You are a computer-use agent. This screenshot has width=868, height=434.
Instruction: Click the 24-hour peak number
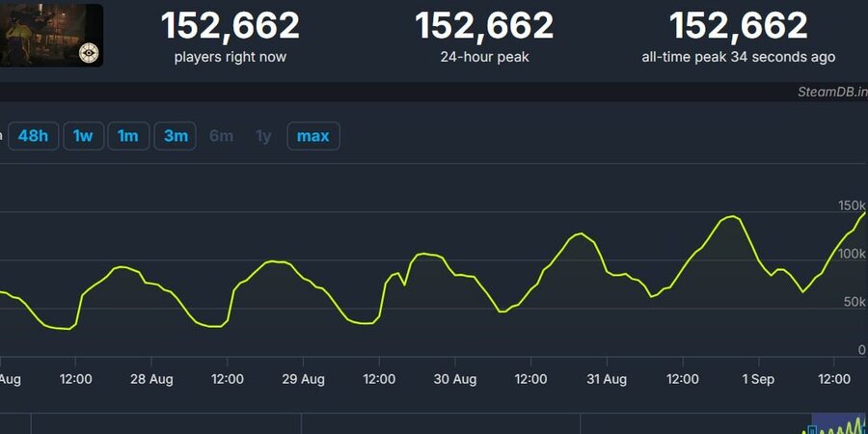pos(484,26)
